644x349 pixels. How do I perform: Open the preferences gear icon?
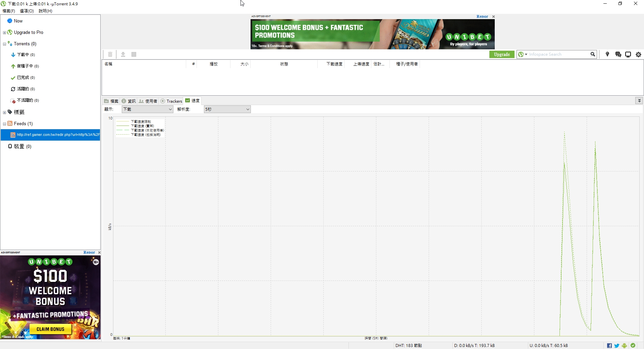coord(639,54)
